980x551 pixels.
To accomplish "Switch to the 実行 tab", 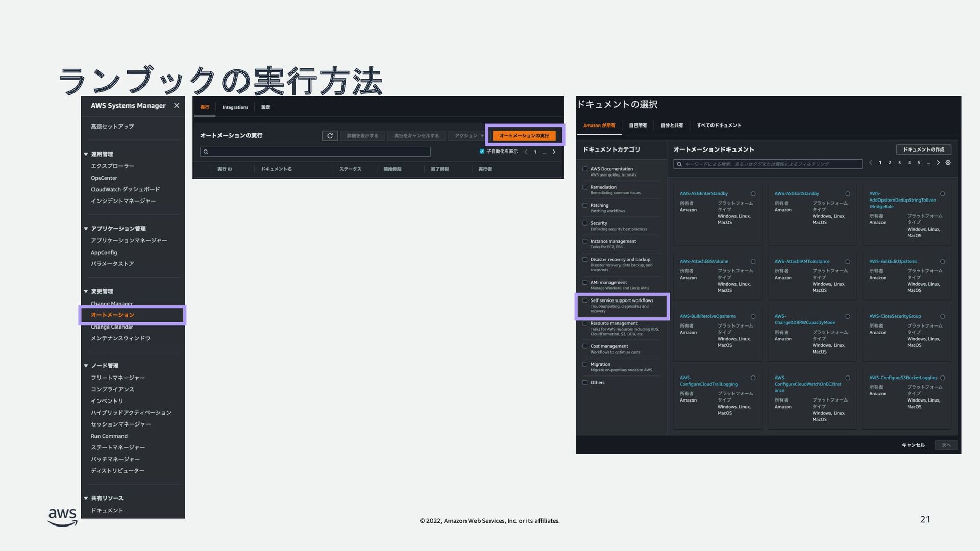I will click(205, 107).
